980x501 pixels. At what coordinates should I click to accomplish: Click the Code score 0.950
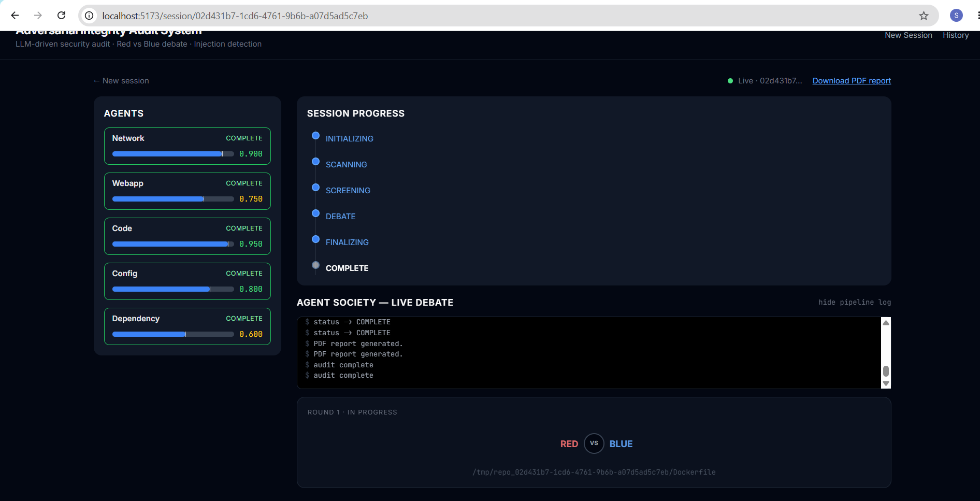[251, 244]
